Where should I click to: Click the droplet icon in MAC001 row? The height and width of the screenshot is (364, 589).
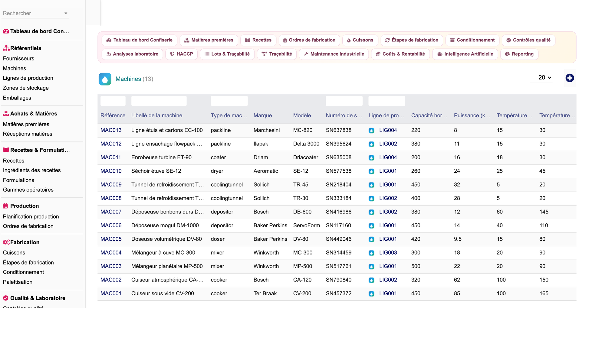[371, 294]
